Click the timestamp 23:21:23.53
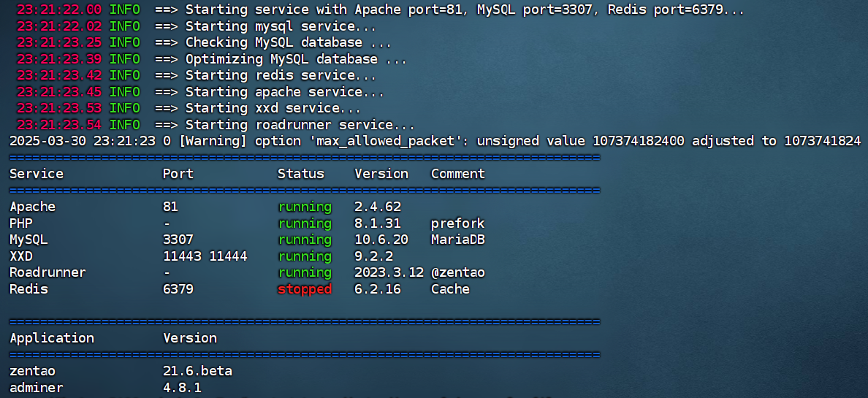 click(58, 108)
